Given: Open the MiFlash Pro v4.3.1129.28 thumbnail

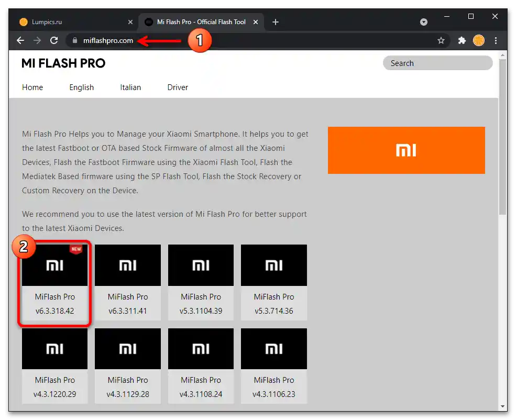Looking at the screenshot, I should 128,349.
